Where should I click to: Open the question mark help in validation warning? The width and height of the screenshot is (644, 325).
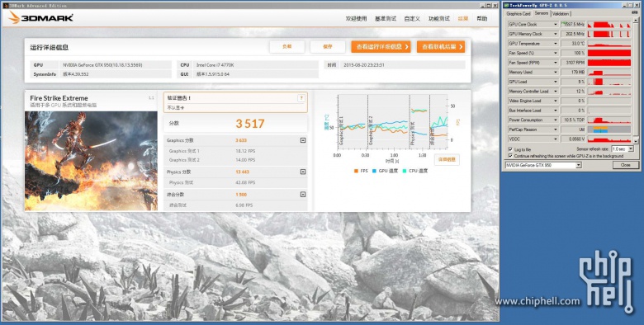301,97
